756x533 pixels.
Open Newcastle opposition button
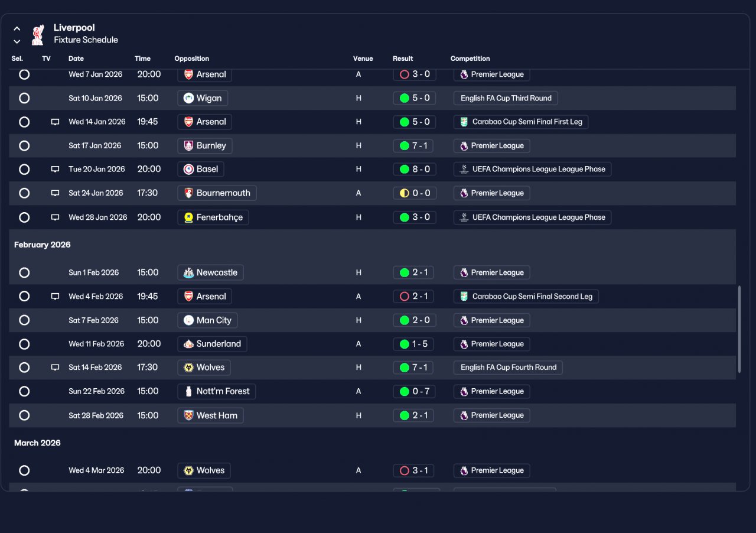[210, 272]
